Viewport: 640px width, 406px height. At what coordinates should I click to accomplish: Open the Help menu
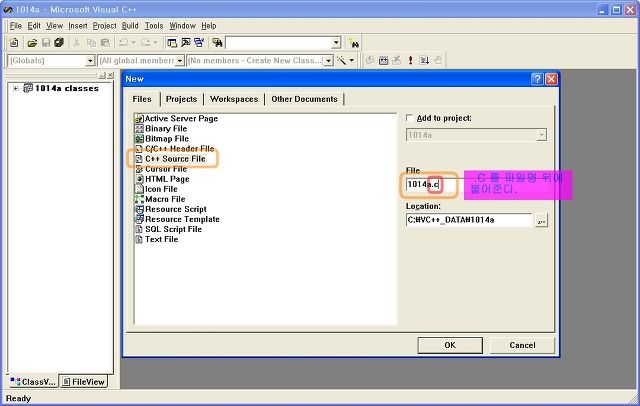pos(209,26)
